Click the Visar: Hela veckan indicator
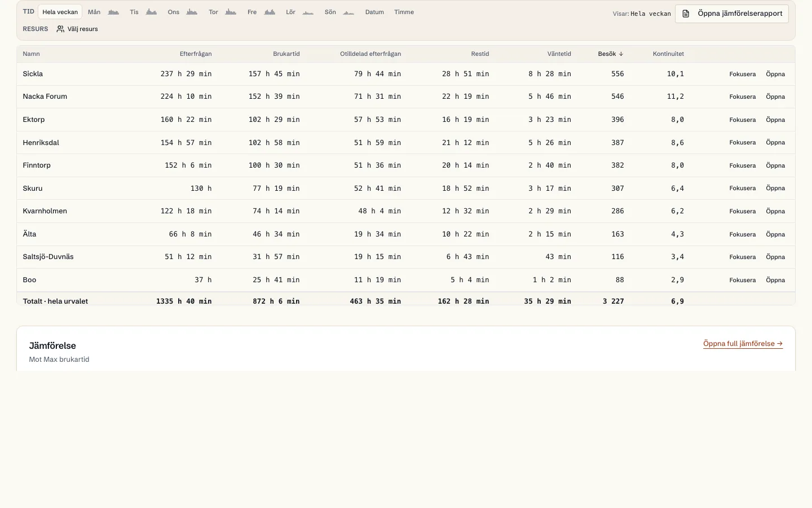Image resolution: width=812 pixels, height=508 pixels. coord(642,14)
